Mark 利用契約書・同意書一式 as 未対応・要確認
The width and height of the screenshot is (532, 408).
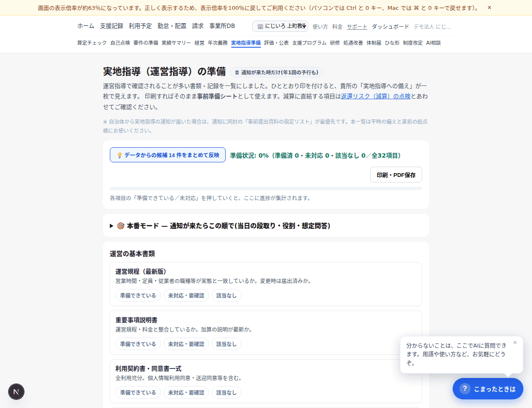pos(186,393)
